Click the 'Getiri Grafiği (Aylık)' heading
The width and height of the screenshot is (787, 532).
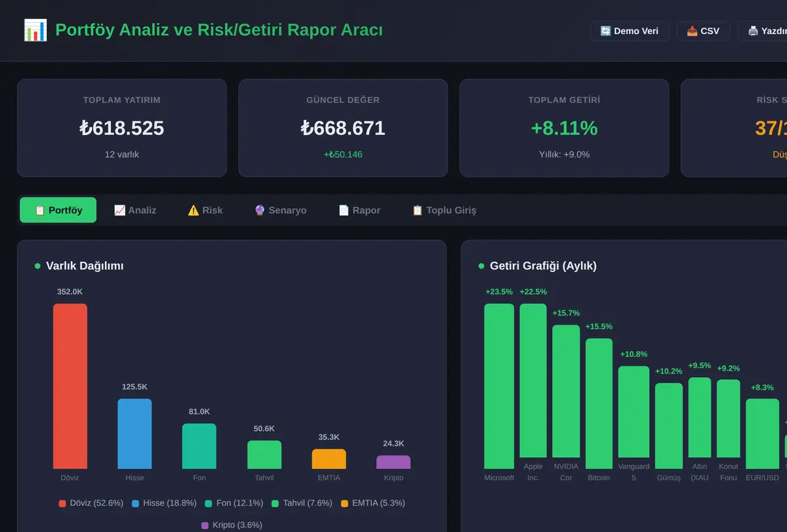[543, 266]
